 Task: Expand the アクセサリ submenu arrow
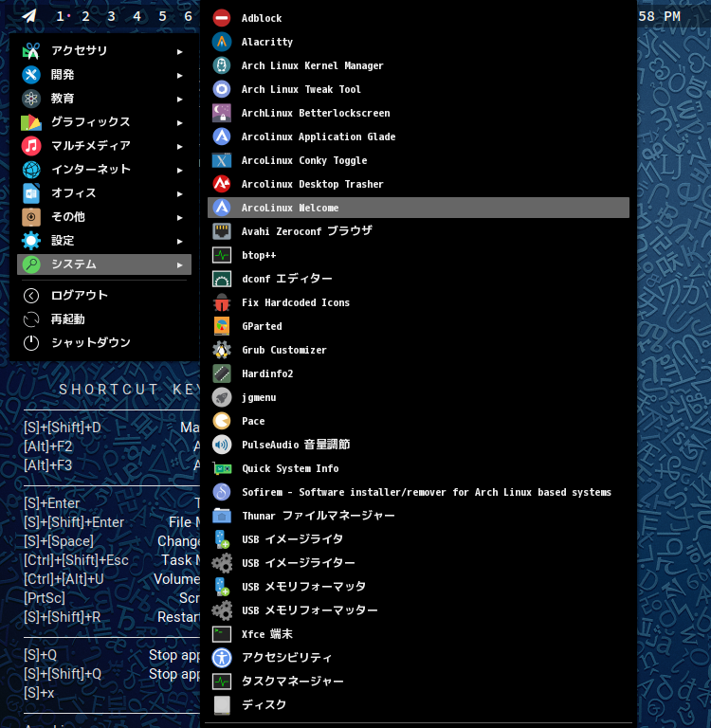pos(179,51)
